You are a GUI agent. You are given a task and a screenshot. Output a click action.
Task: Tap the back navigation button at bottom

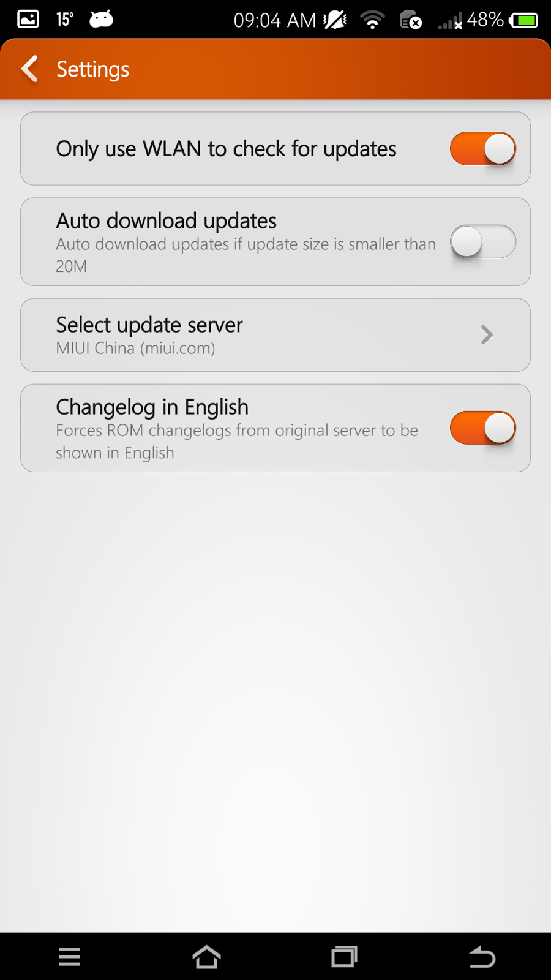482,956
